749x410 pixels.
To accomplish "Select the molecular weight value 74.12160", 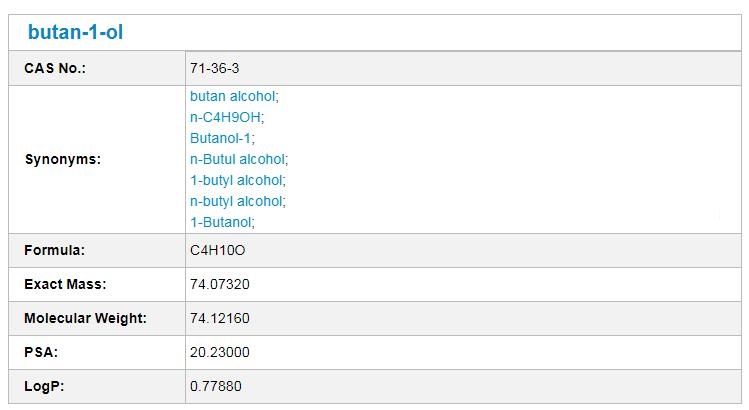I will pyautogui.click(x=219, y=318).
